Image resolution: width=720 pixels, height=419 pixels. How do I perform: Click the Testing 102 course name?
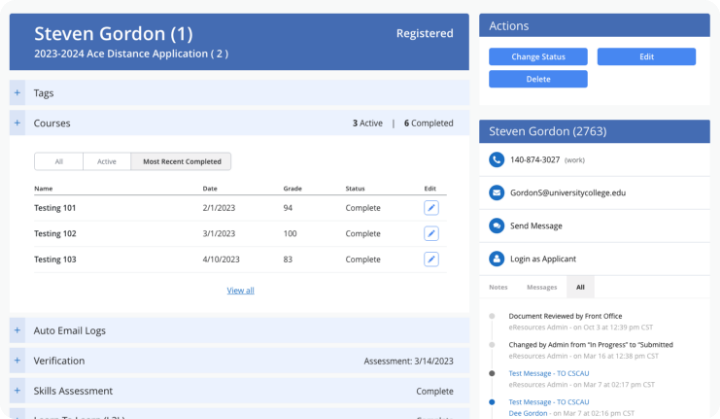point(55,233)
